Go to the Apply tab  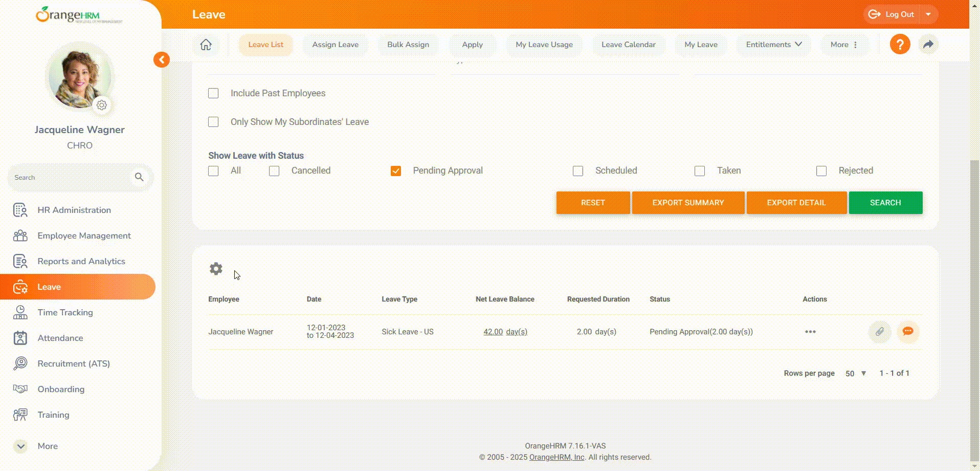tap(473, 45)
